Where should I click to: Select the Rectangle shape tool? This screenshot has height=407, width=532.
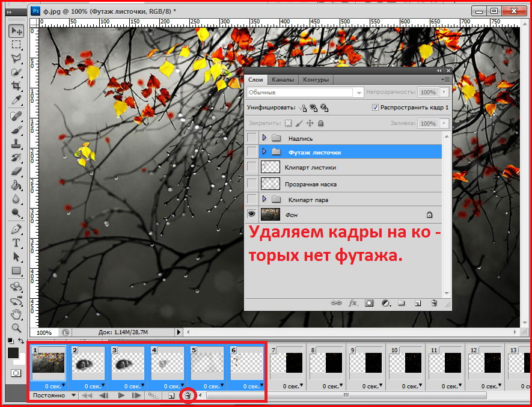click(x=16, y=271)
